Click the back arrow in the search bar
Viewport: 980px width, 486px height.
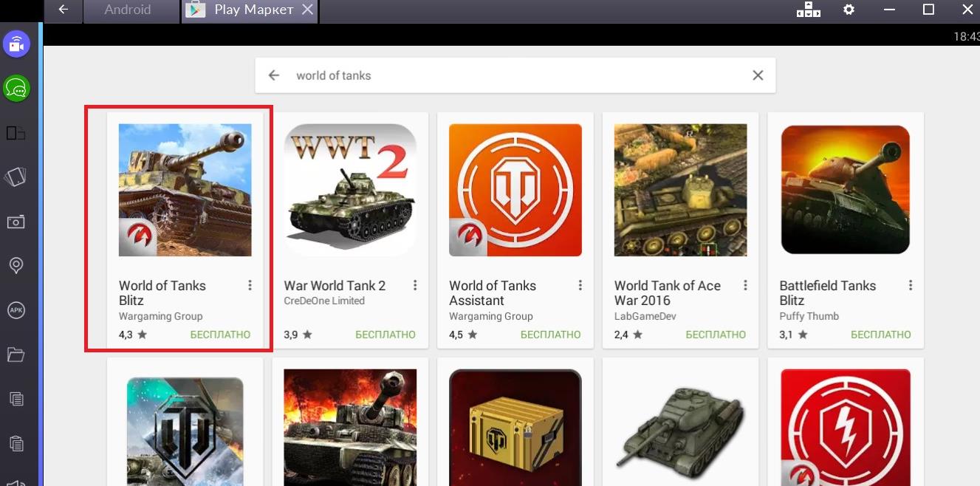click(274, 75)
